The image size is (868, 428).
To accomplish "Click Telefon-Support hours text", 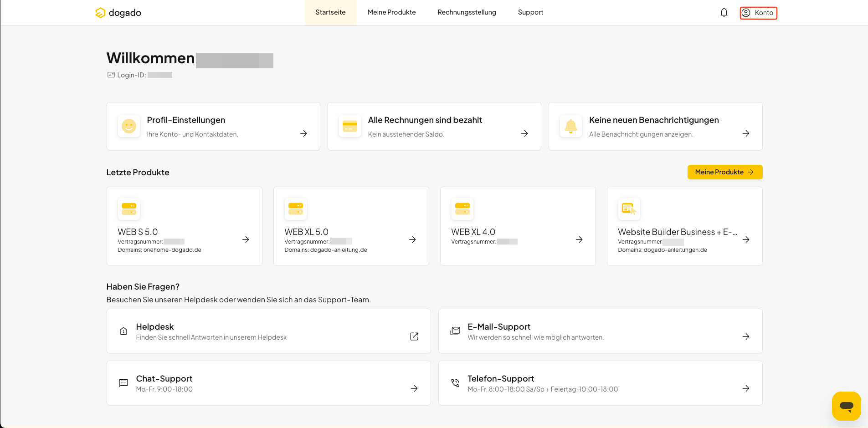I will click(x=543, y=389).
